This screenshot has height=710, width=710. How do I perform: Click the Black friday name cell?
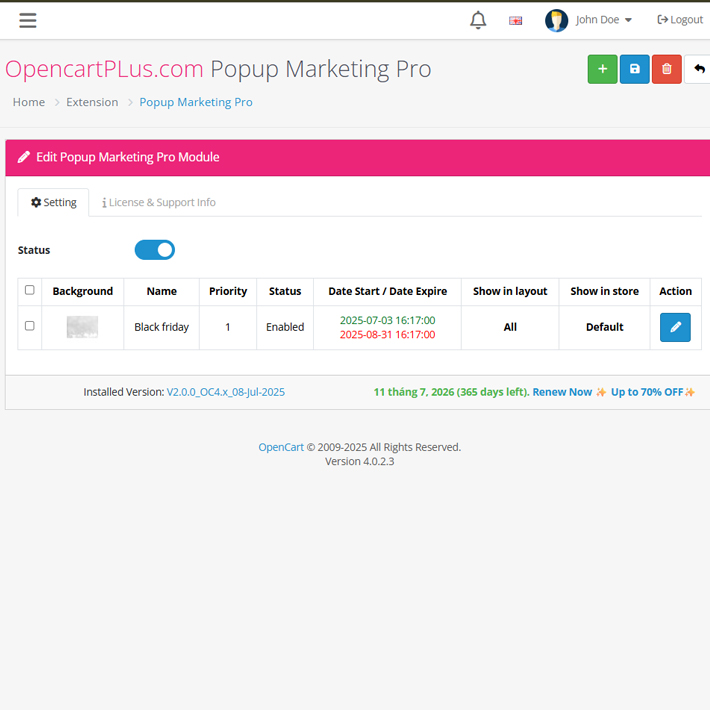click(162, 327)
